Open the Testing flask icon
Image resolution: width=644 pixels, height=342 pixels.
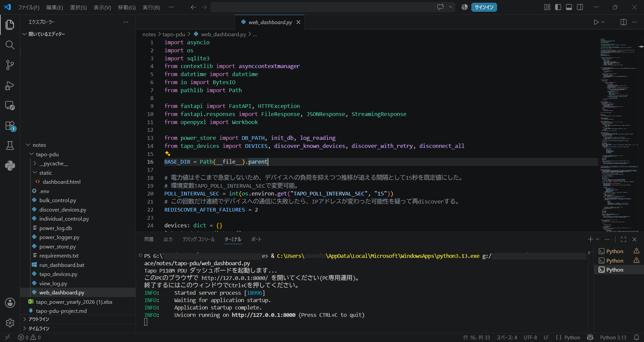(x=10, y=146)
